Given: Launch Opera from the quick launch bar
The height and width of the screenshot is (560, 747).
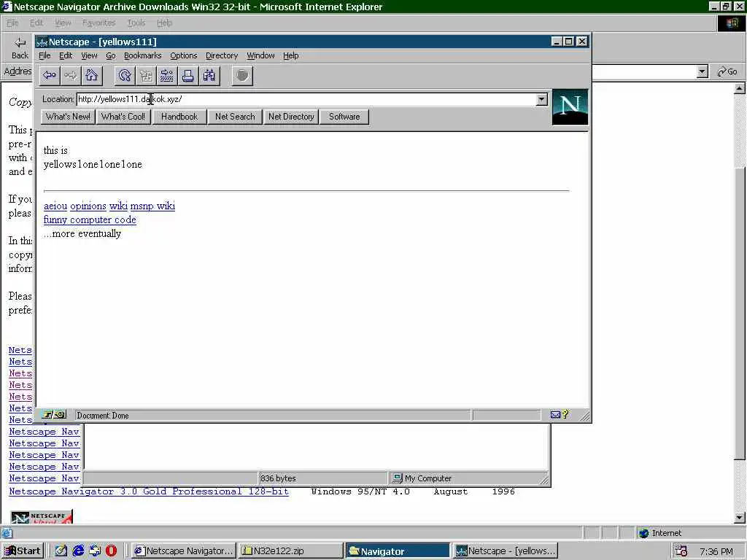Looking at the screenshot, I should [111, 551].
